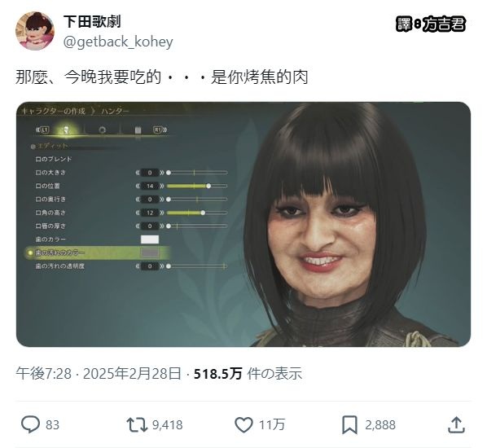Decrease 口角の高さ value with left arrow
This screenshot has height=448, width=487.
click(138, 213)
